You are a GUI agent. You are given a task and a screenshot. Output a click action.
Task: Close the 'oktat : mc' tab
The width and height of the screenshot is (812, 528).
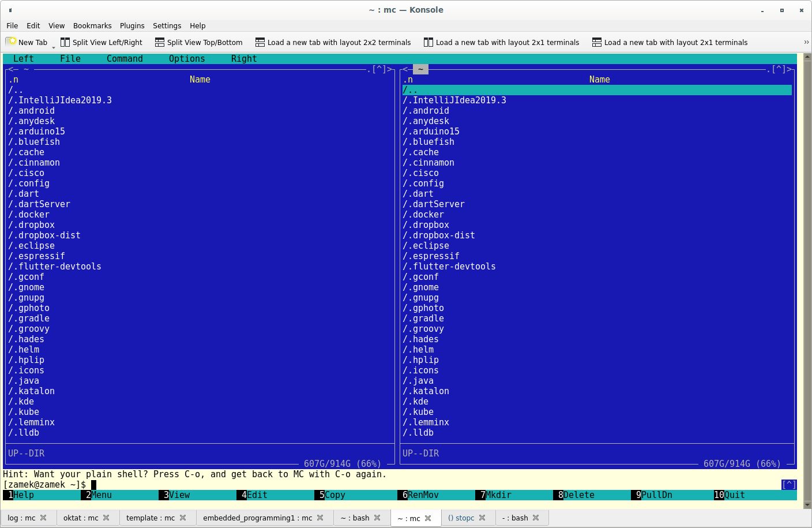coord(106,518)
